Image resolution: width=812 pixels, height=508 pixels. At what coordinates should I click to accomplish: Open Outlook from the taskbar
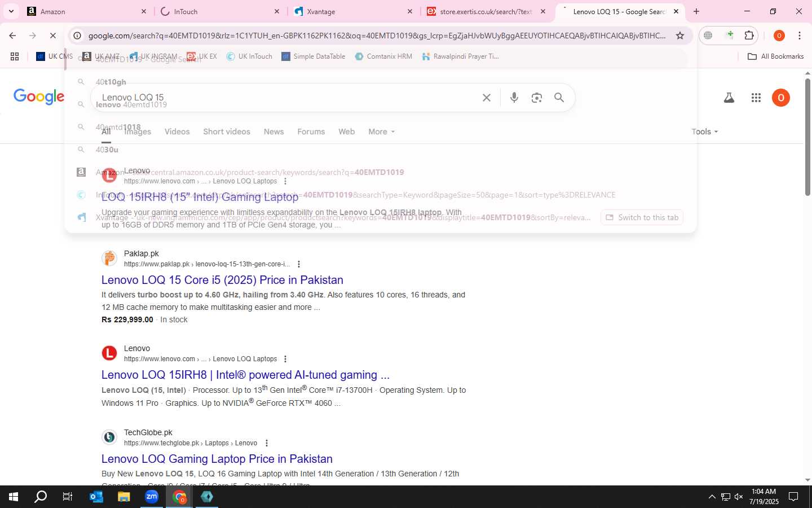[x=96, y=497]
